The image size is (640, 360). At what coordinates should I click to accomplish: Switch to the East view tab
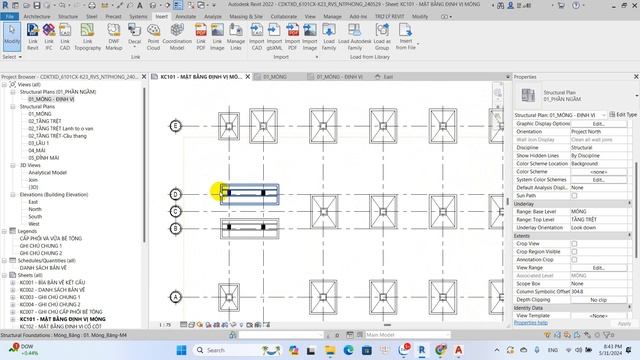coord(388,77)
